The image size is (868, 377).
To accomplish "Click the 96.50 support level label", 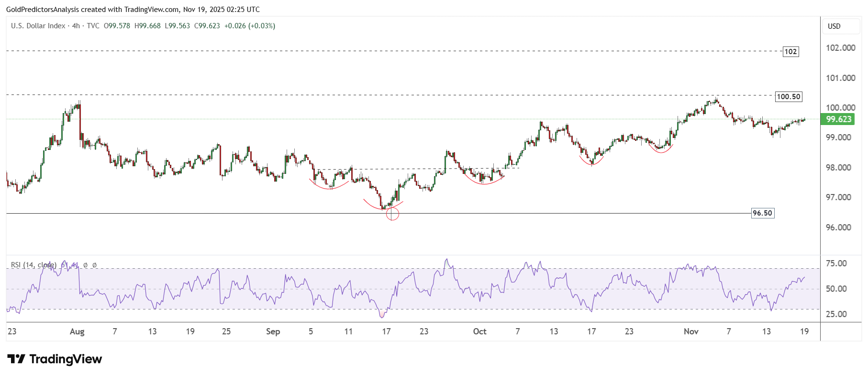I will (762, 213).
